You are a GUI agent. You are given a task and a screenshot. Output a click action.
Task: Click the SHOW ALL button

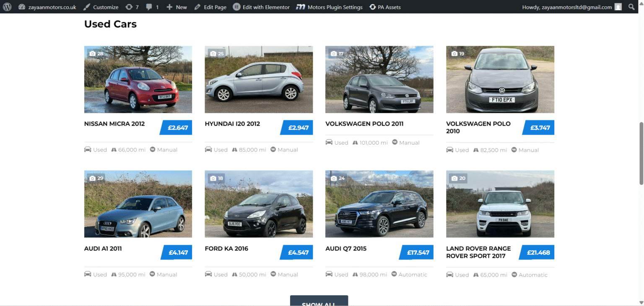319,301
